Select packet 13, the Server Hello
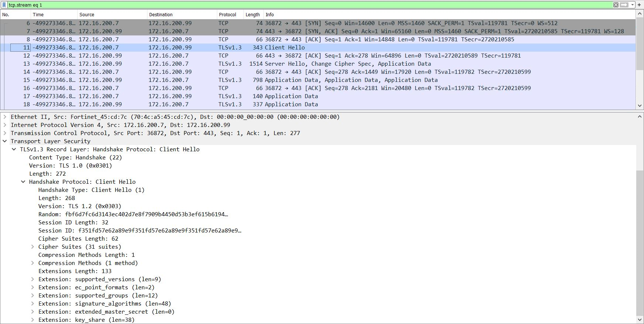 318,64
